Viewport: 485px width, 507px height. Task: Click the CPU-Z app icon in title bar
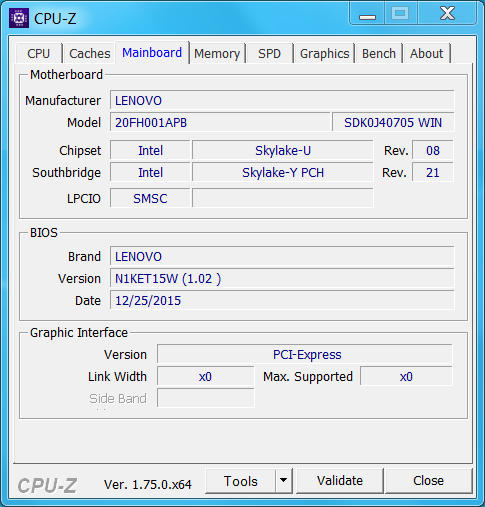click(x=19, y=18)
